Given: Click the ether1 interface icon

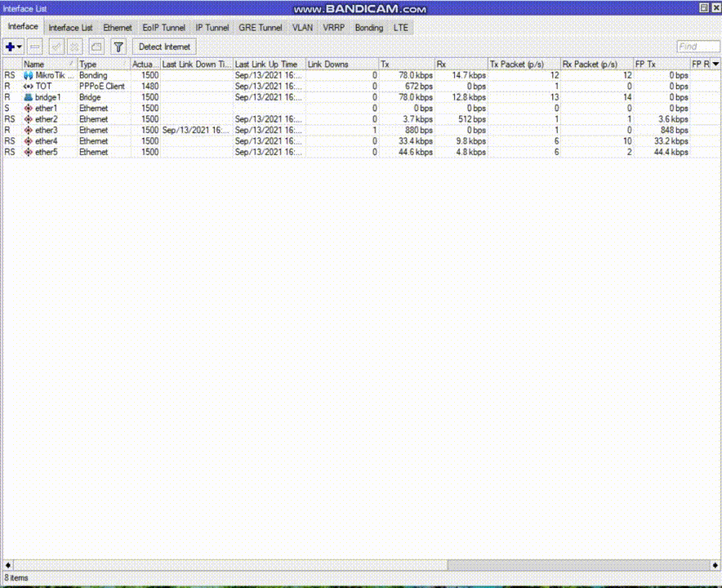Looking at the screenshot, I should point(28,108).
